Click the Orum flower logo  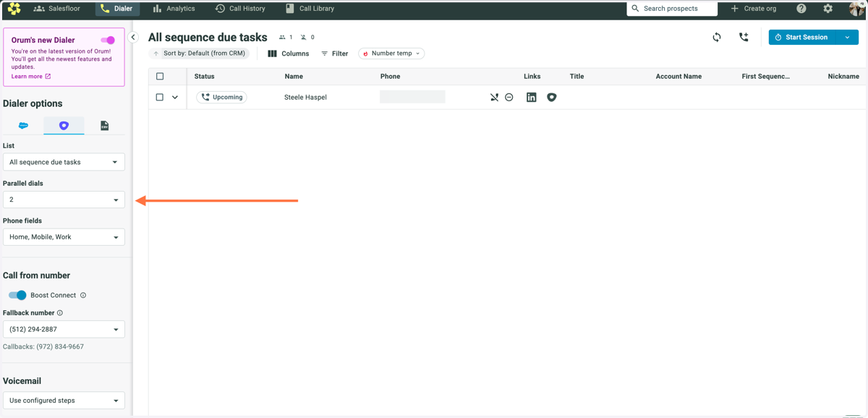coord(14,9)
